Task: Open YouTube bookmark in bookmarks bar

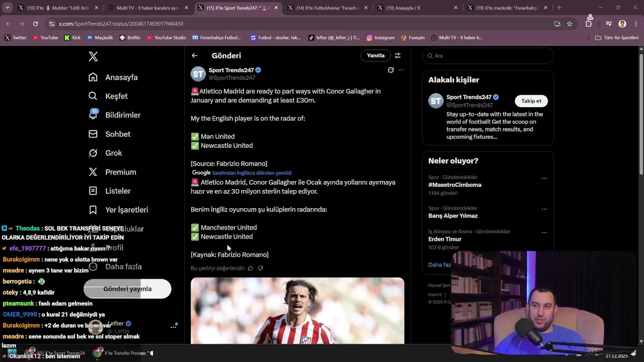Action: [x=45, y=38]
